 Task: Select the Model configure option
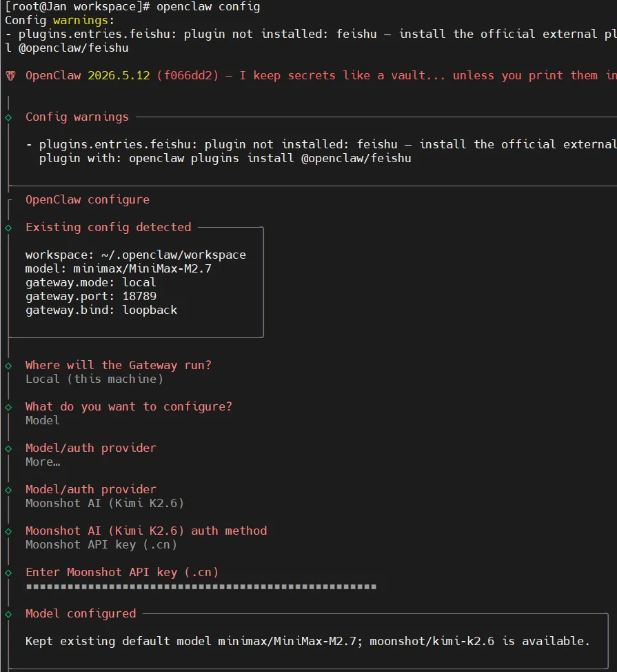pyautogui.click(x=42, y=420)
